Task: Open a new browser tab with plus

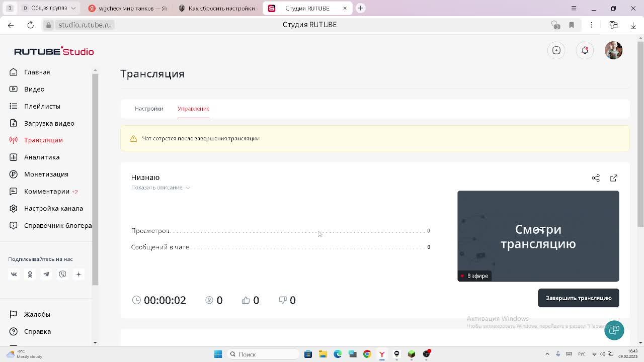Action: click(x=361, y=8)
